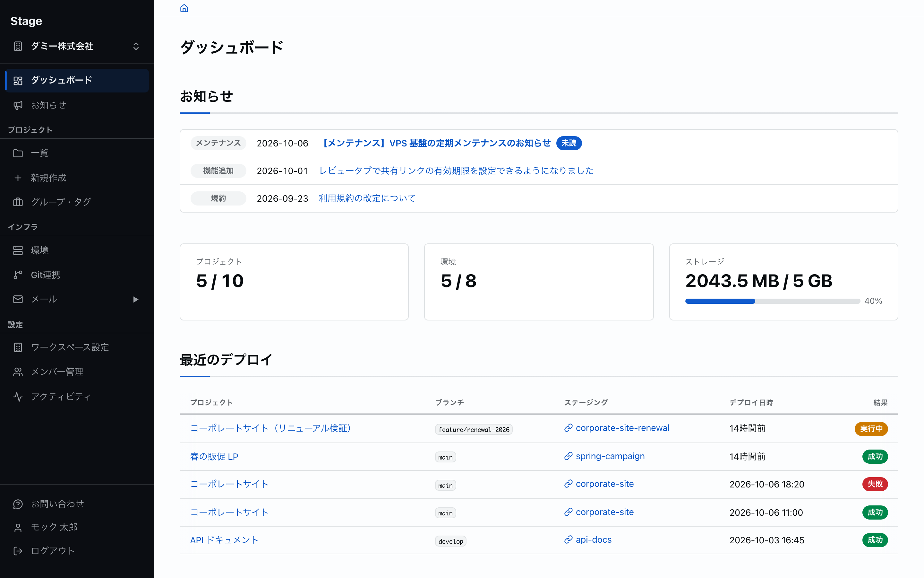Click the 規約 category tag
The image size is (924, 578).
218,198
